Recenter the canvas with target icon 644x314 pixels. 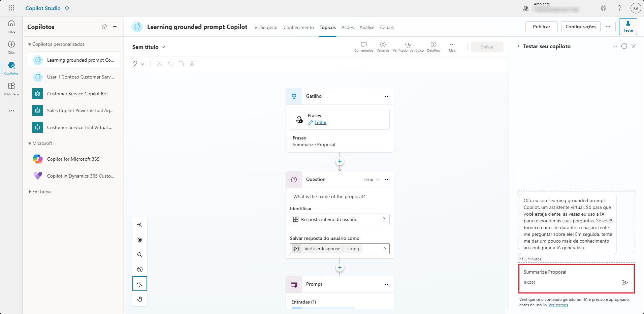[x=140, y=240]
